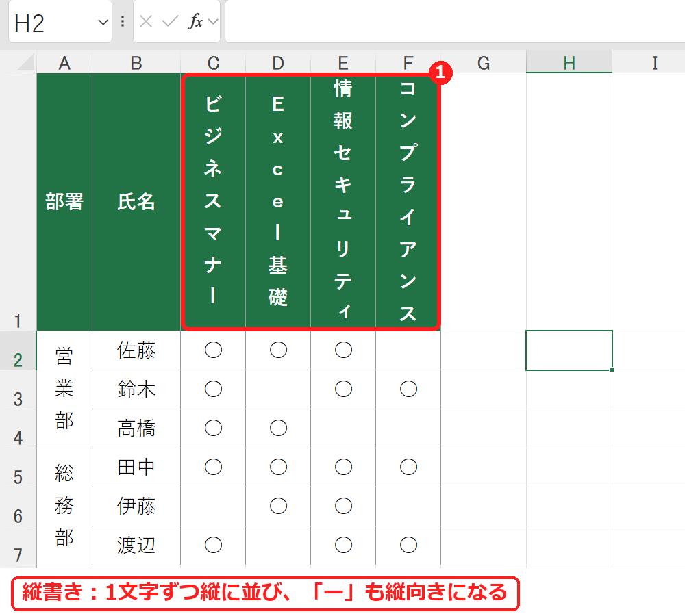This screenshot has height=616, width=685.
Task: Click the active cell H2
Action: click(569, 350)
